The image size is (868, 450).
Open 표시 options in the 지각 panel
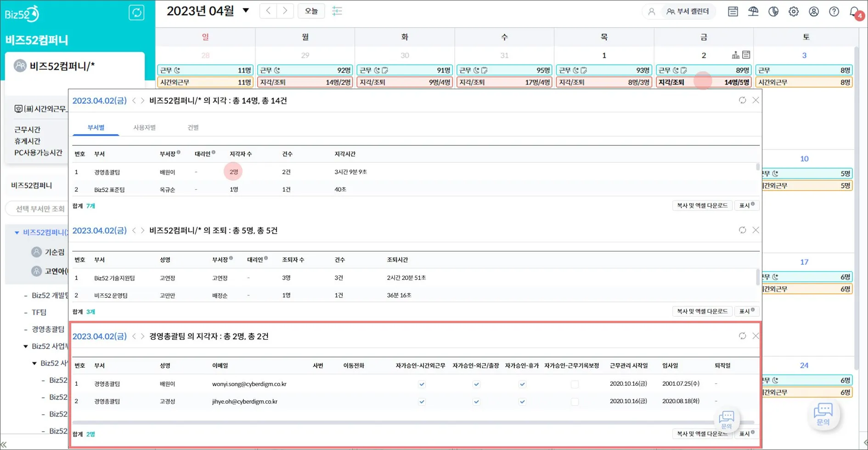click(746, 205)
